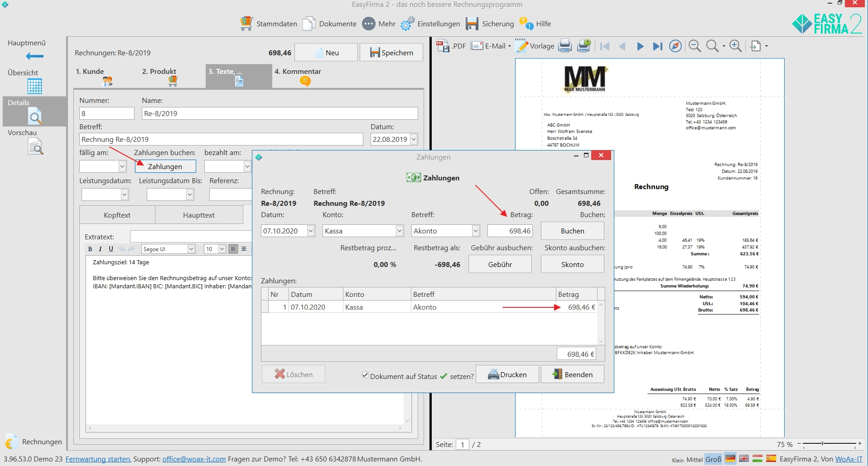Click the Buchen button
Screen dimensions: 868x466
point(572,231)
